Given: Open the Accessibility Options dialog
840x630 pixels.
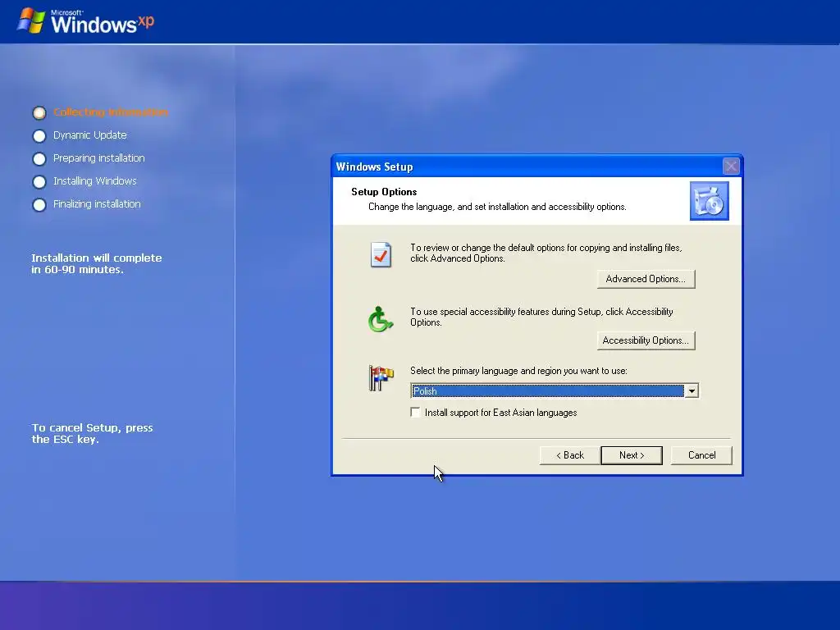Looking at the screenshot, I should click(x=646, y=340).
